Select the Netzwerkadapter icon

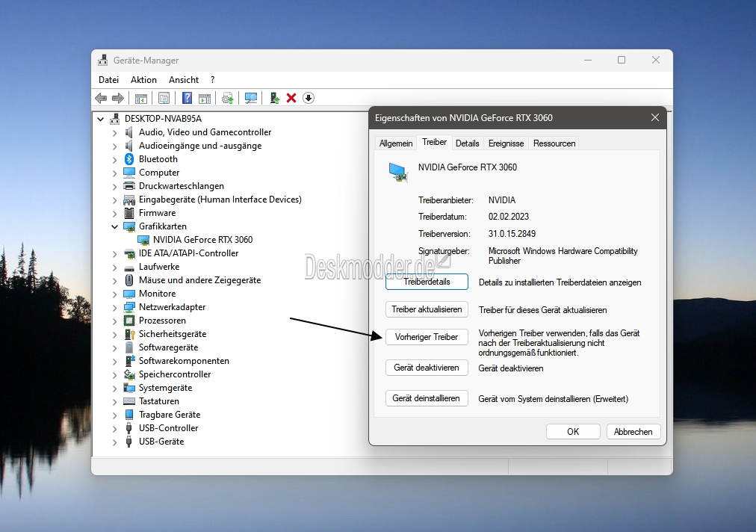click(x=129, y=307)
